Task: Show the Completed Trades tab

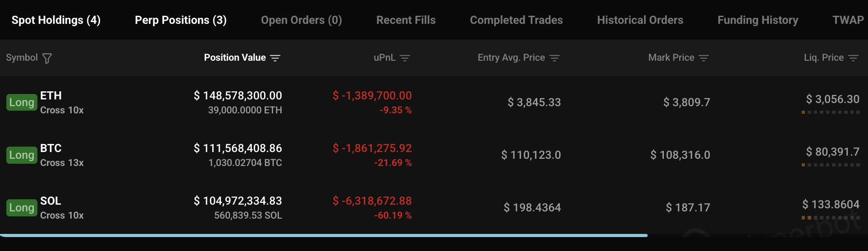Action: click(516, 20)
